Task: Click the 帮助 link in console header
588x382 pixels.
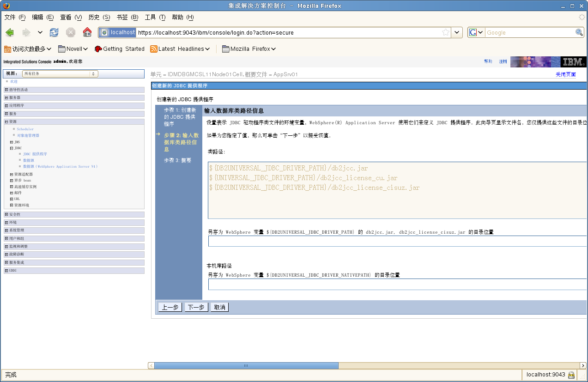Action: coord(488,61)
